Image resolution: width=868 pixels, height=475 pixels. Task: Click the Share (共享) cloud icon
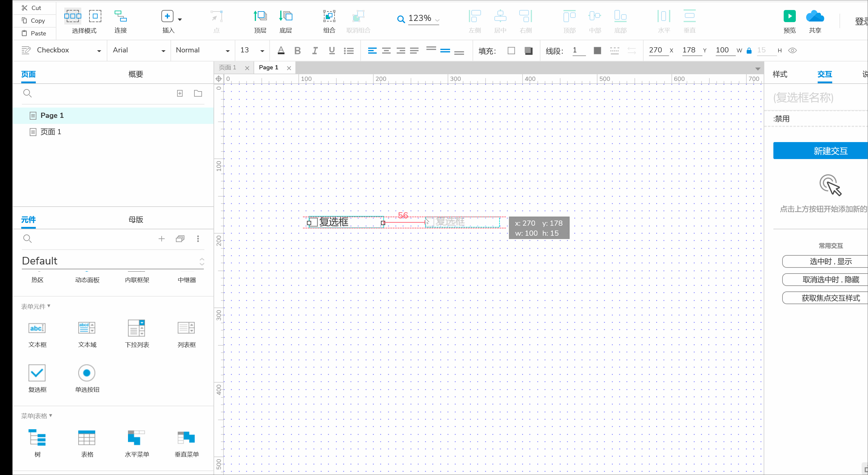pos(815,16)
